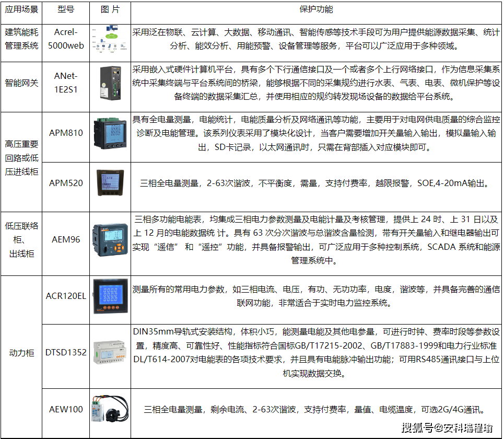Click the ANet-1E2S1 gateway product image
This screenshot has width=504, height=439.
click(x=110, y=83)
